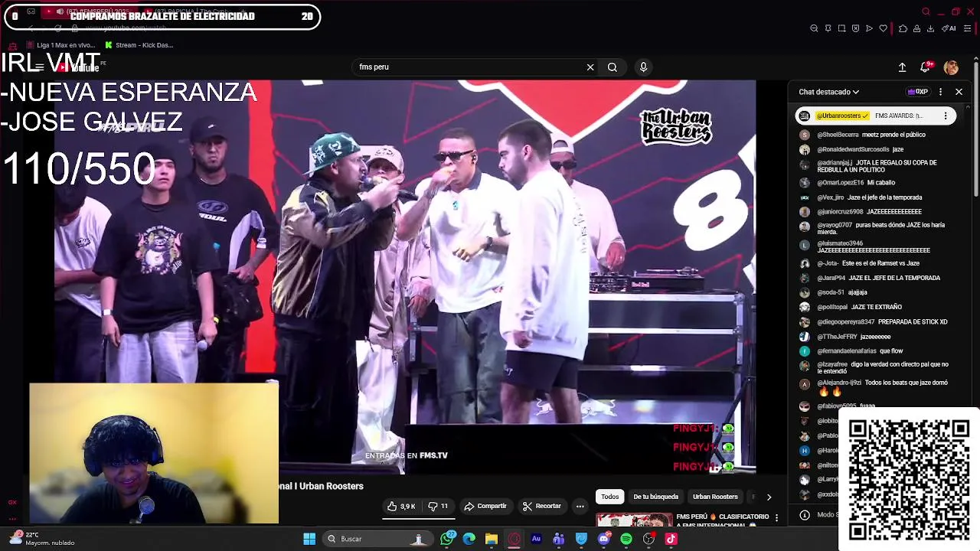The width and height of the screenshot is (980, 551).
Task: Open TikTok from the taskbar
Action: point(671,540)
